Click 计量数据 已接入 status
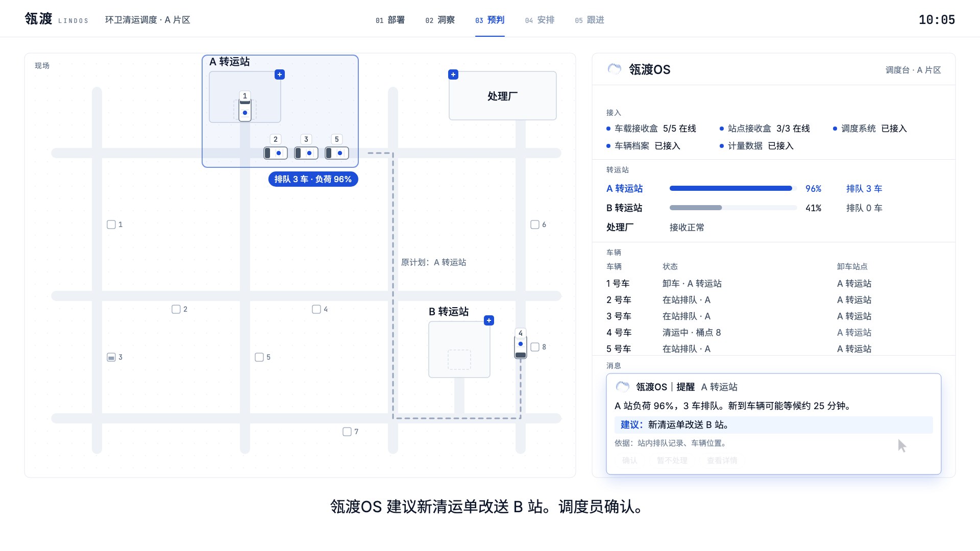The image size is (980, 551). point(756,146)
